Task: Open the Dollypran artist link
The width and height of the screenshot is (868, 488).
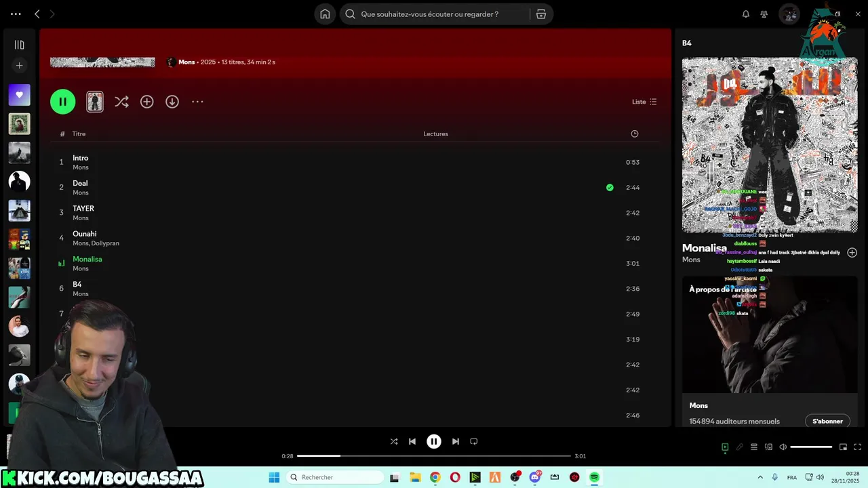Action: [106, 243]
